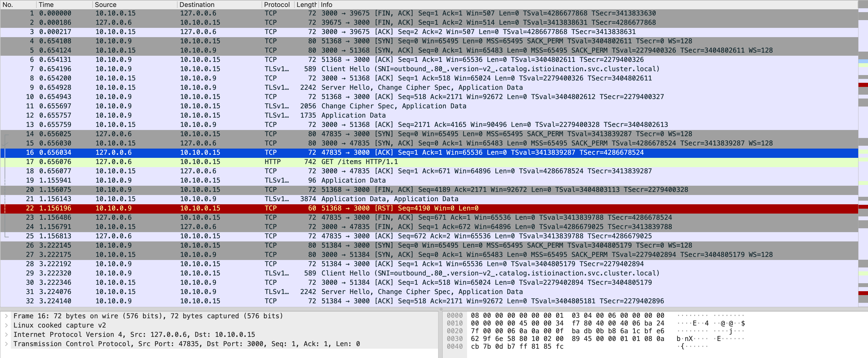Sort packets by the Source column
868x358 pixels.
point(106,5)
